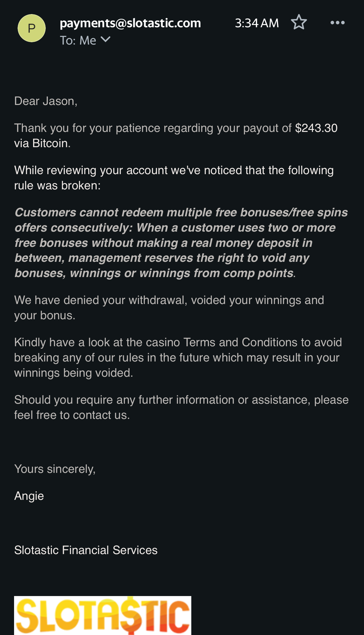Screen dimensions: 364x635
Task: Click the payments@slotastic.com sender address
Action: 130,23
